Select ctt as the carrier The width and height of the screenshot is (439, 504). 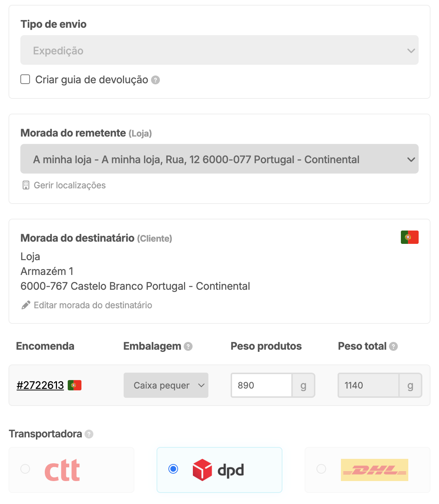tap(25, 469)
